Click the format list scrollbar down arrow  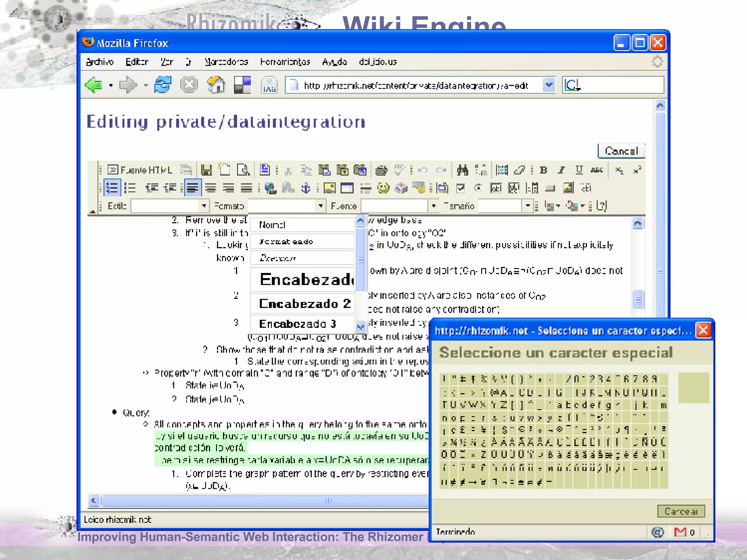point(360,326)
